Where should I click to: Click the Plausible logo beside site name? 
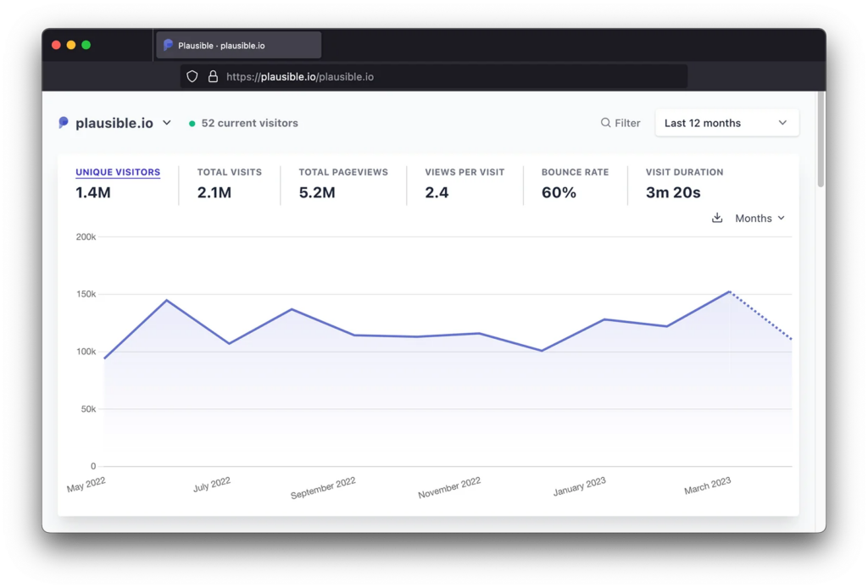(64, 122)
